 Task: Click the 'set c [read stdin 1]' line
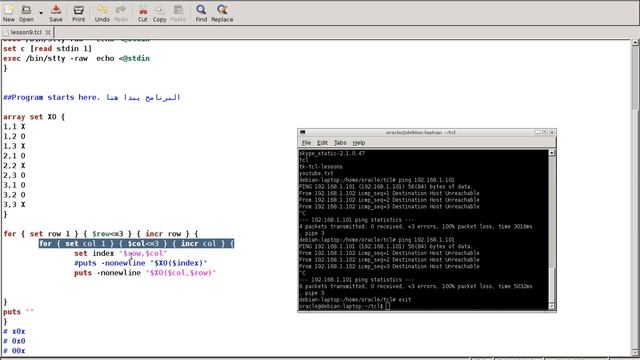(x=47, y=49)
